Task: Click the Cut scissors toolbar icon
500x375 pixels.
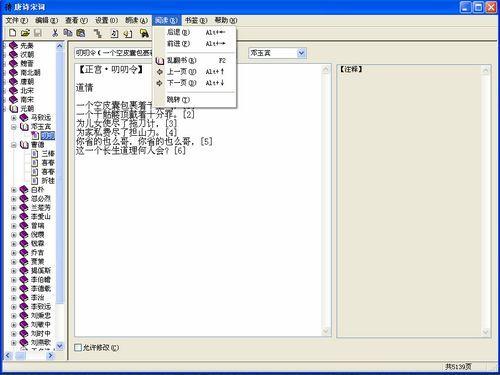Action: (x=55, y=33)
